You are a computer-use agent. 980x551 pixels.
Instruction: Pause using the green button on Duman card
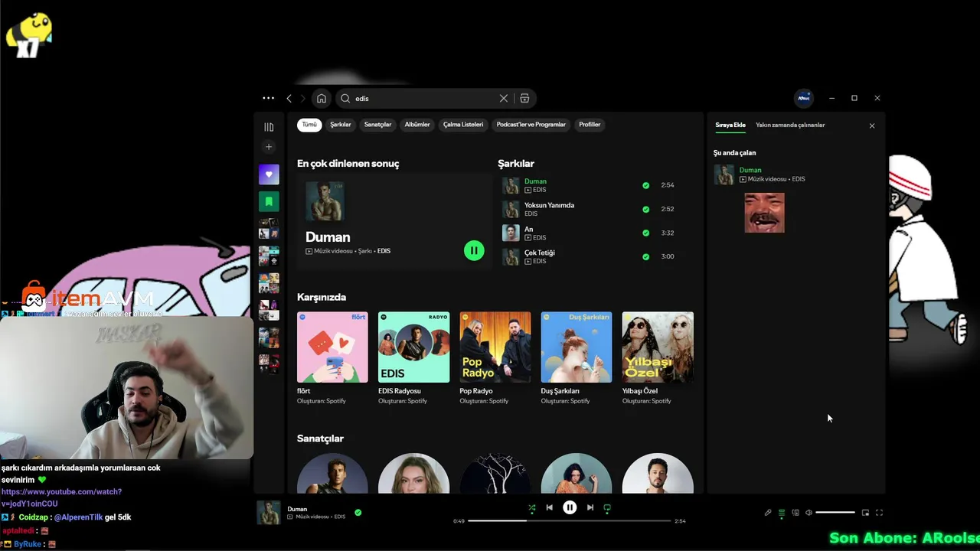pos(474,250)
